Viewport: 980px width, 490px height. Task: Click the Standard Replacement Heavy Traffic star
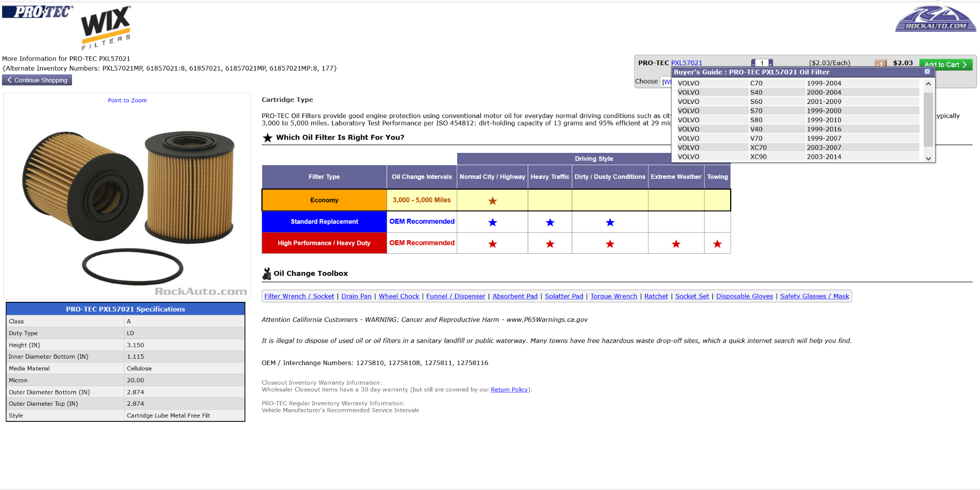(x=550, y=222)
